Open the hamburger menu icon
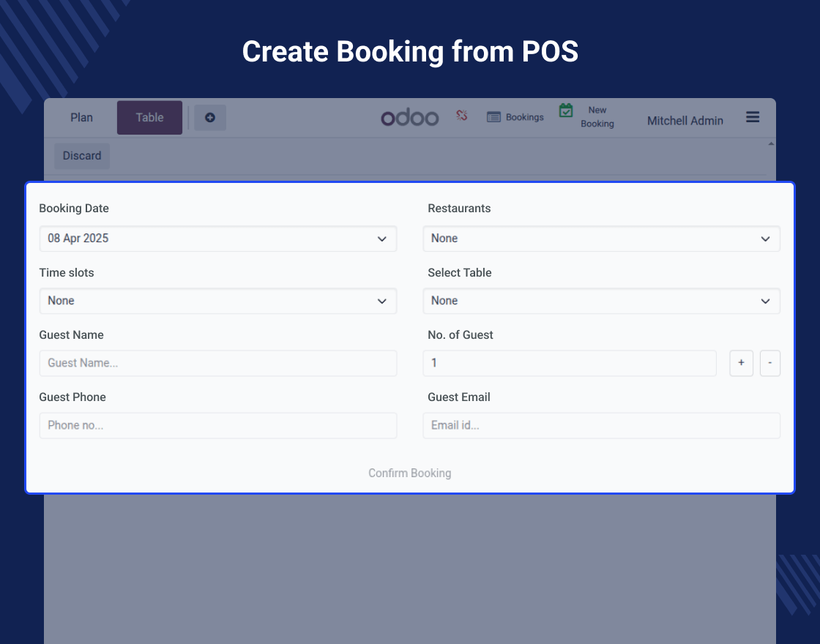820x644 pixels. (x=753, y=117)
